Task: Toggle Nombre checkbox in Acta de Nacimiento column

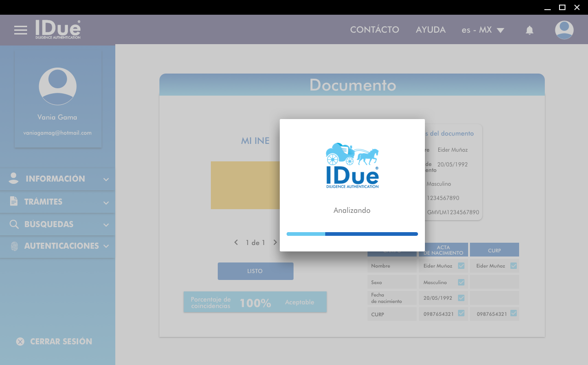Action: [x=461, y=266]
